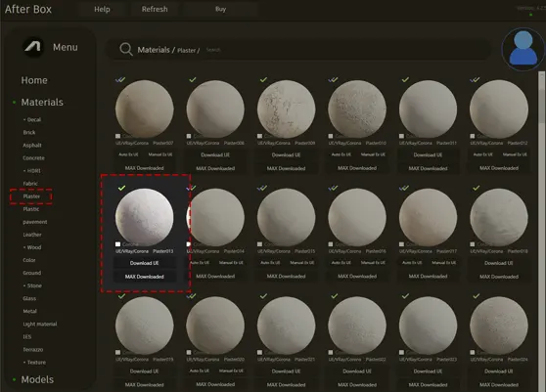Click the green checkmark above Plaster018
546x392 pixels.
476,188
